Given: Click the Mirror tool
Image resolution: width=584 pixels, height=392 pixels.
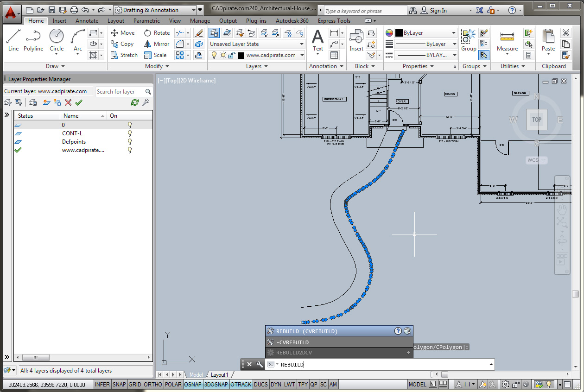Looking at the screenshot, I should pos(156,44).
